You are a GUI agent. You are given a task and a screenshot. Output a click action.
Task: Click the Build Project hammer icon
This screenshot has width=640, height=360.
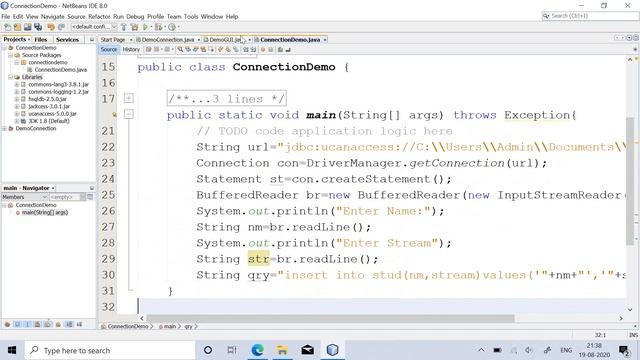(x=124, y=27)
